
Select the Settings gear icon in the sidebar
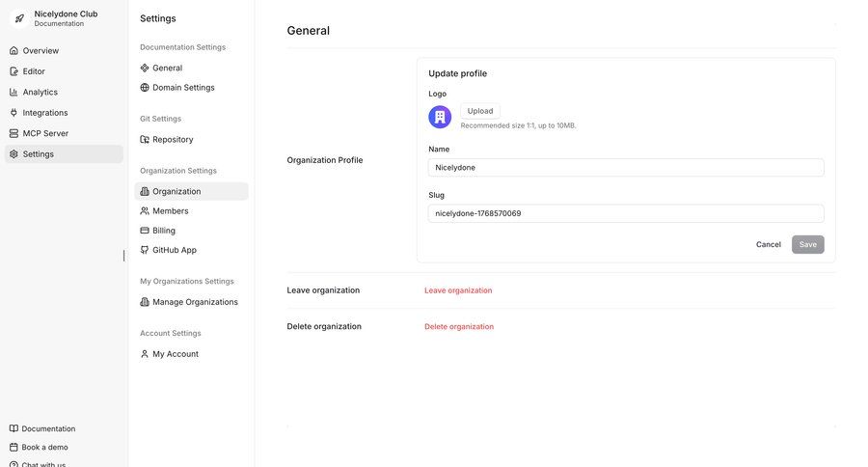tap(14, 154)
